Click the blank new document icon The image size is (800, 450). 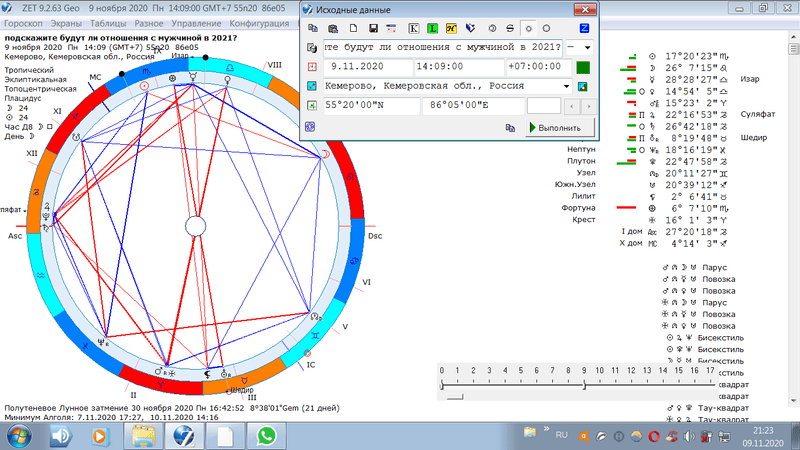pyautogui.click(x=354, y=27)
